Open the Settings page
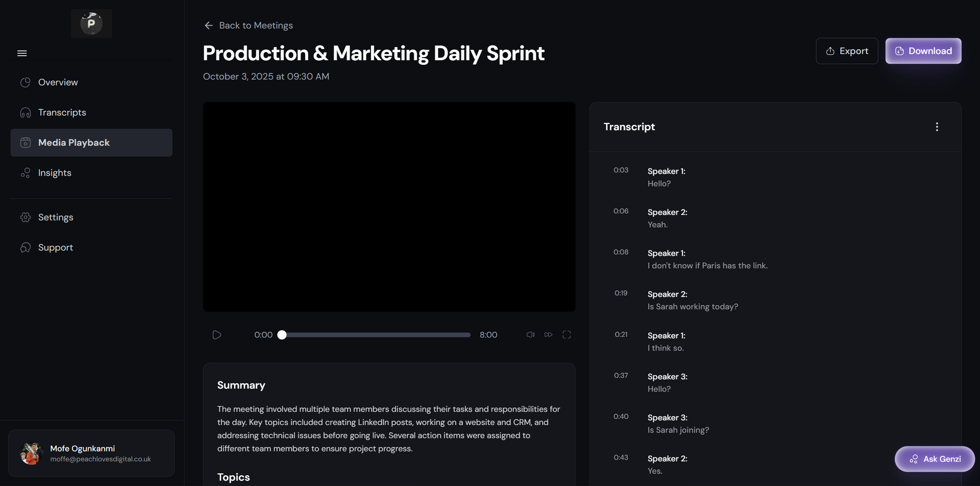Image resolution: width=980 pixels, height=486 pixels. tap(55, 217)
